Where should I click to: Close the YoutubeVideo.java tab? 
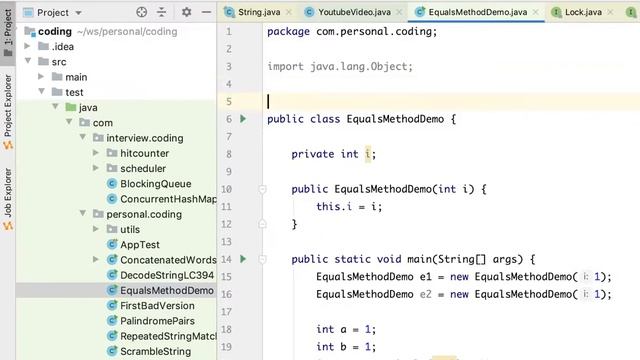(x=399, y=12)
